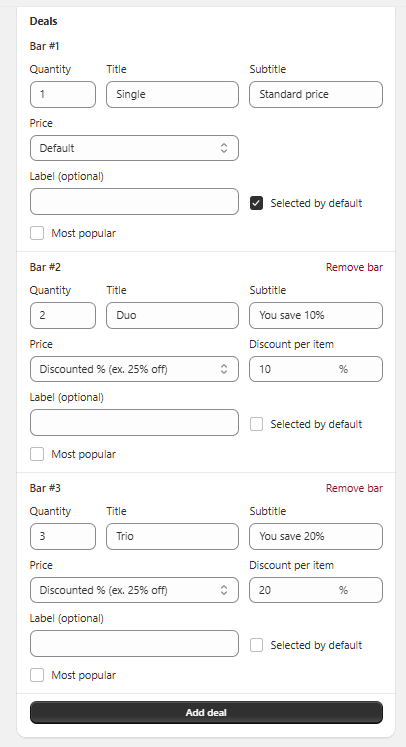Select the Subtitle field reading You save 20%
The image size is (406, 747).
tap(316, 536)
